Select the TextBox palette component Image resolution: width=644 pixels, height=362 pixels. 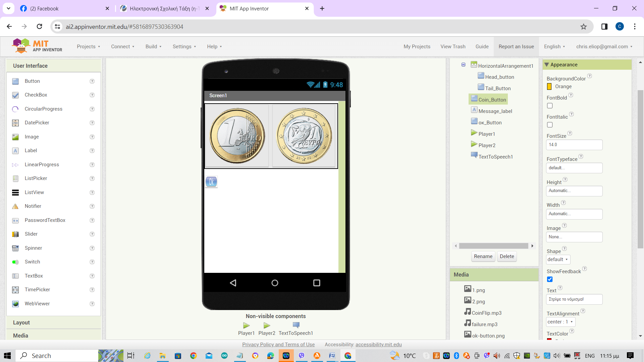coord(34,276)
